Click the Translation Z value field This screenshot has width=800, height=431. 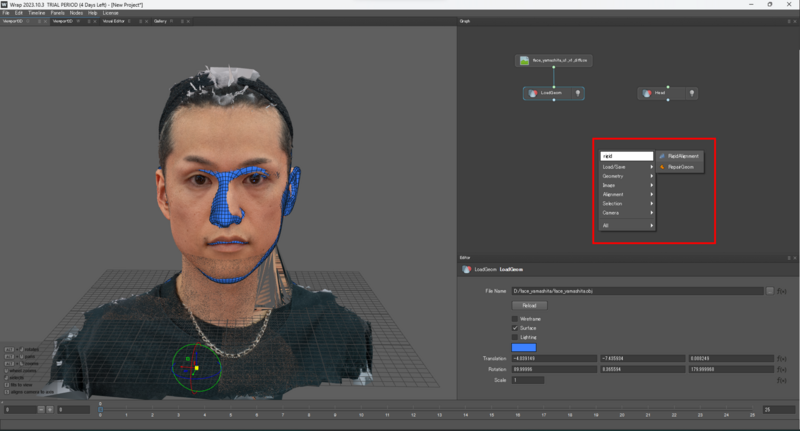click(731, 359)
